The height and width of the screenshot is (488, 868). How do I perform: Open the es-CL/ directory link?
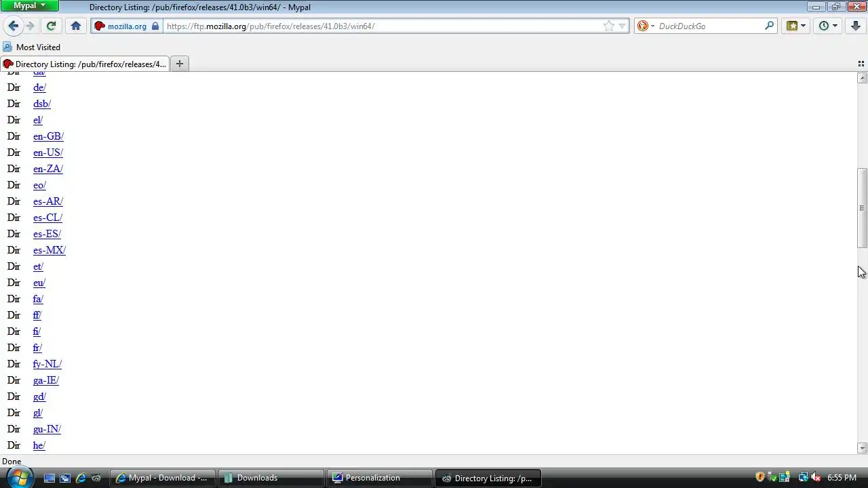tap(47, 218)
